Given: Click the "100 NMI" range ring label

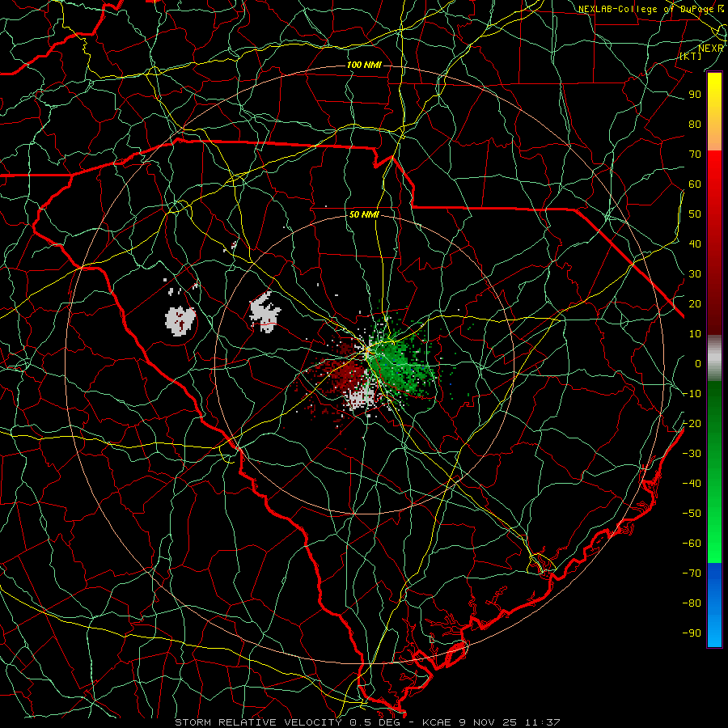Looking at the screenshot, I should [364, 65].
